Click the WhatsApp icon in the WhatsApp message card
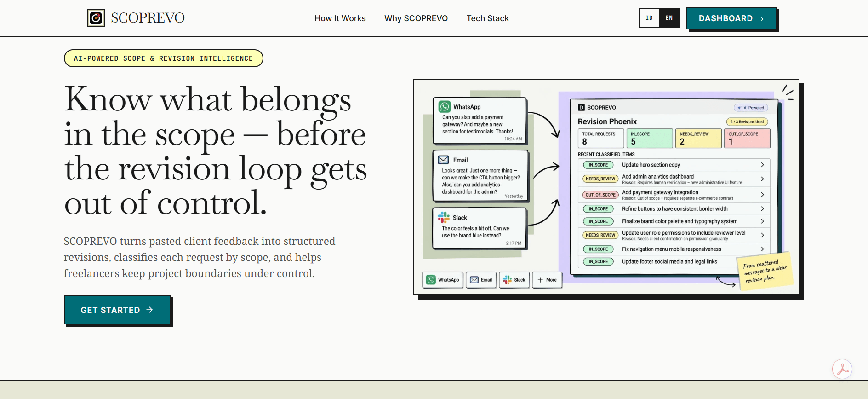Screen dimensions: 868x399 (x=445, y=107)
